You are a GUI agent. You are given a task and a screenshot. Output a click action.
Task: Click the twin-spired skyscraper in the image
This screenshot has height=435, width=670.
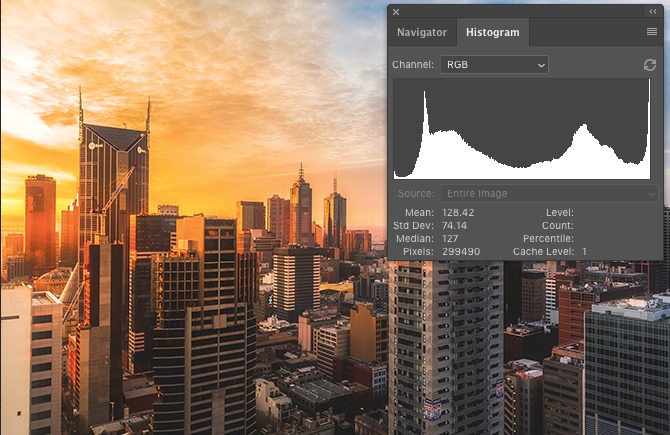coord(113,170)
